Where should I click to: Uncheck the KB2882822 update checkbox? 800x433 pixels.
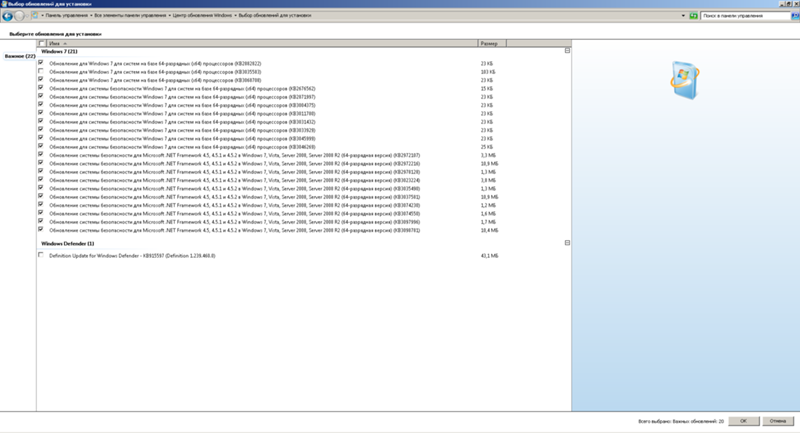coord(41,62)
